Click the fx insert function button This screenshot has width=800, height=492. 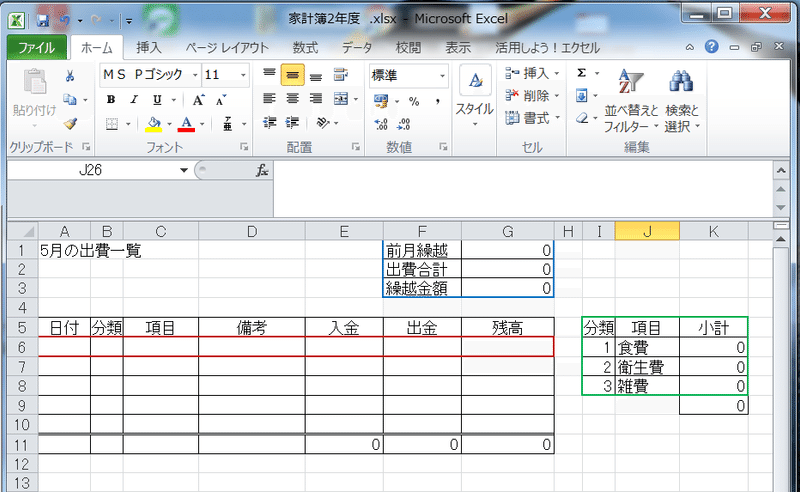(x=262, y=170)
